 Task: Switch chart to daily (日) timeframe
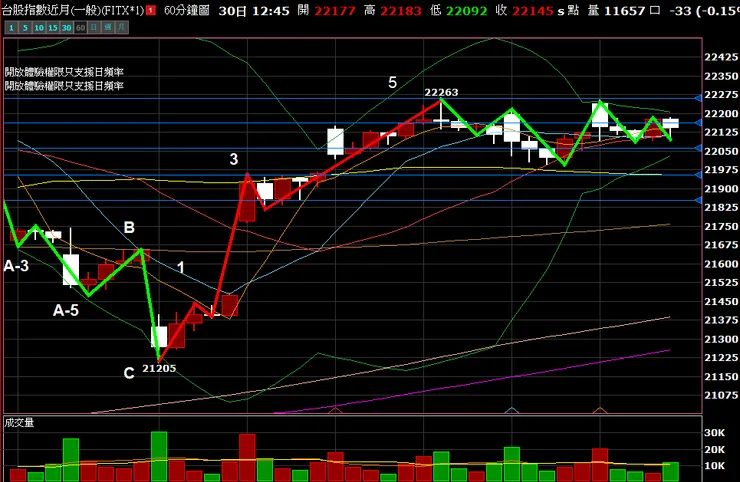click(94, 28)
